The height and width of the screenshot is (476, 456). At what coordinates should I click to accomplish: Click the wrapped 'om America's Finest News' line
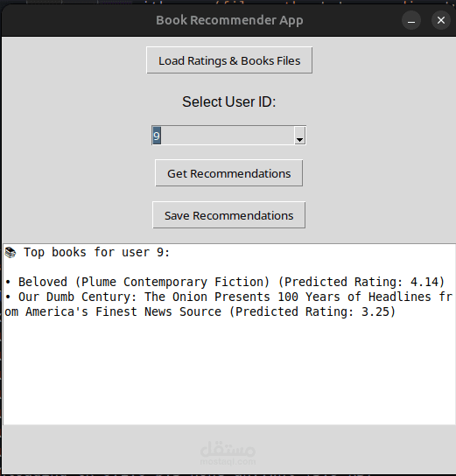point(113,311)
